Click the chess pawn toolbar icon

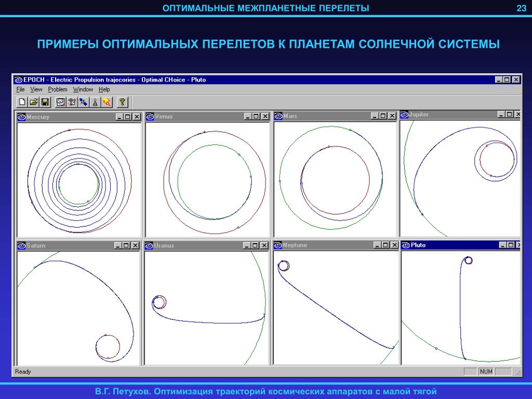(x=95, y=102)
